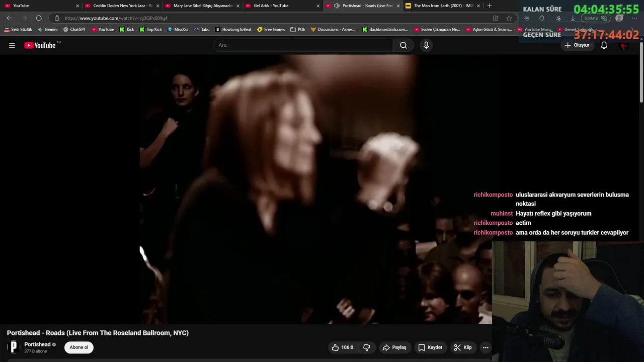The height and width of the screenshot is (362, 644).
Task: Expand the POE bookmarks folder
Action: [298, 29]
